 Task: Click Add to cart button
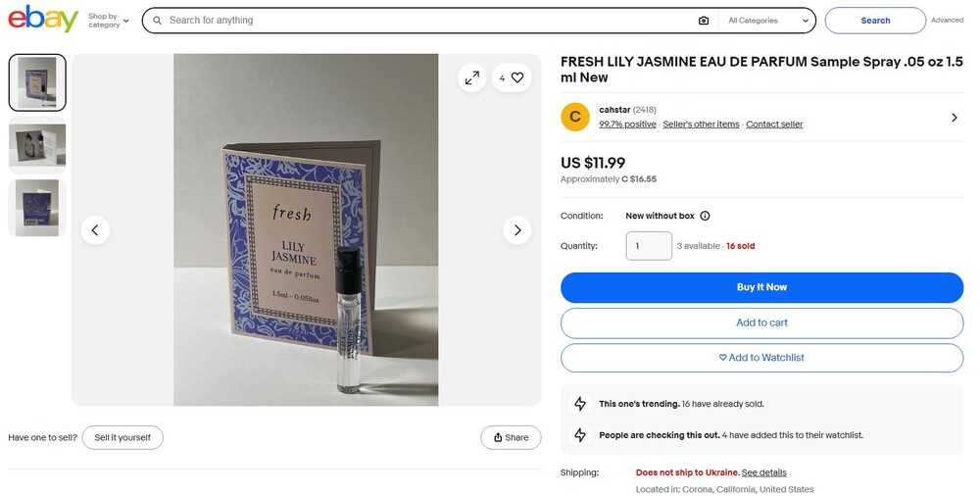point(761,322)
